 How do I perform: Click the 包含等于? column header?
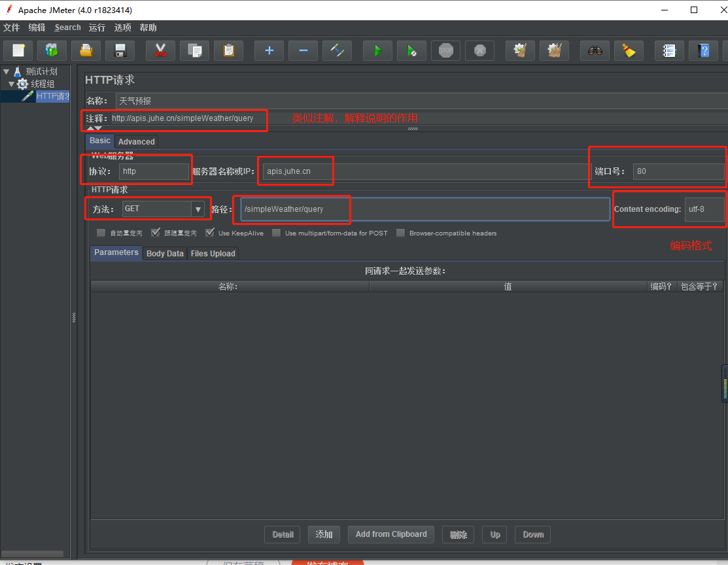pos(700,286)
